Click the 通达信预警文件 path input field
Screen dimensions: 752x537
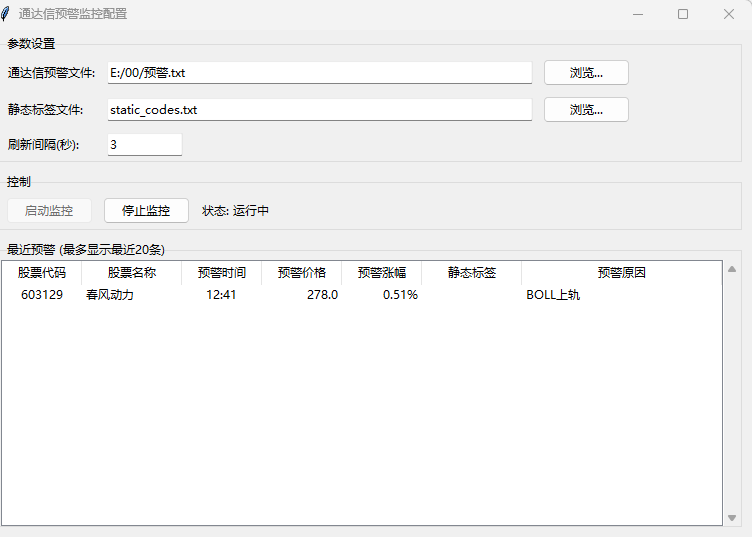click(x=320, y=73)
